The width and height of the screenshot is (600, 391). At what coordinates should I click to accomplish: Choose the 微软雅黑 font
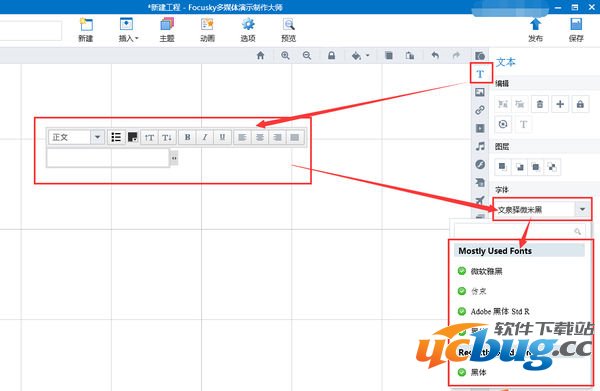(x=486, y=271)
